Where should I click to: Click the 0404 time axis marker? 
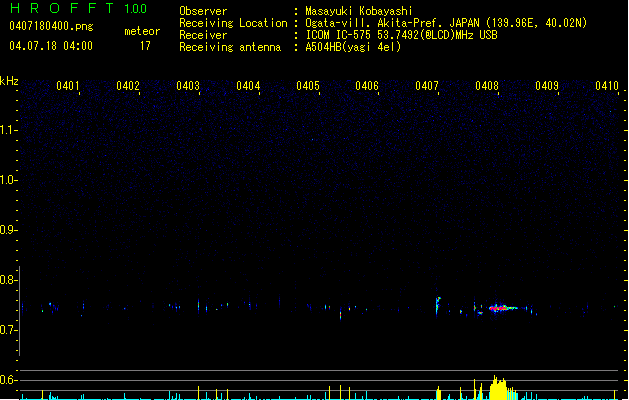(248, 86)
